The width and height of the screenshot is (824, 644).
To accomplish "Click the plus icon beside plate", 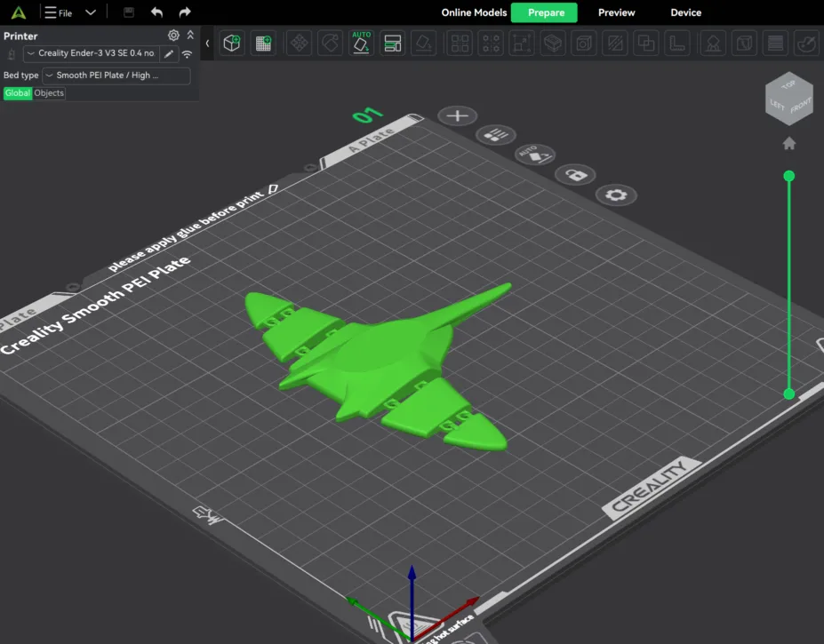I will (x=457, y=115).
